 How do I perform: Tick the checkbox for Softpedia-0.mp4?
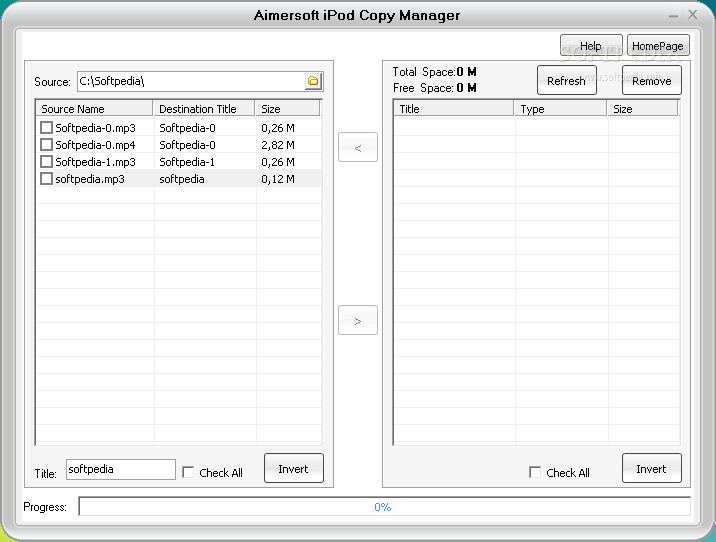(x=46, y=145)
